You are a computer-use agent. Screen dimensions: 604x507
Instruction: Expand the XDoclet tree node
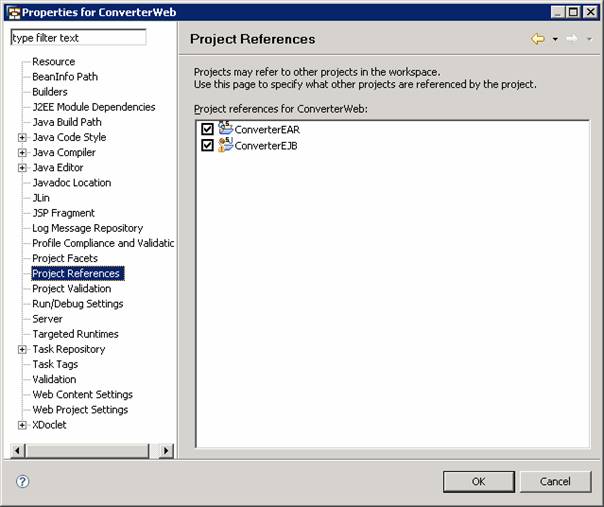pyautogui.click(x=22, y=425)
